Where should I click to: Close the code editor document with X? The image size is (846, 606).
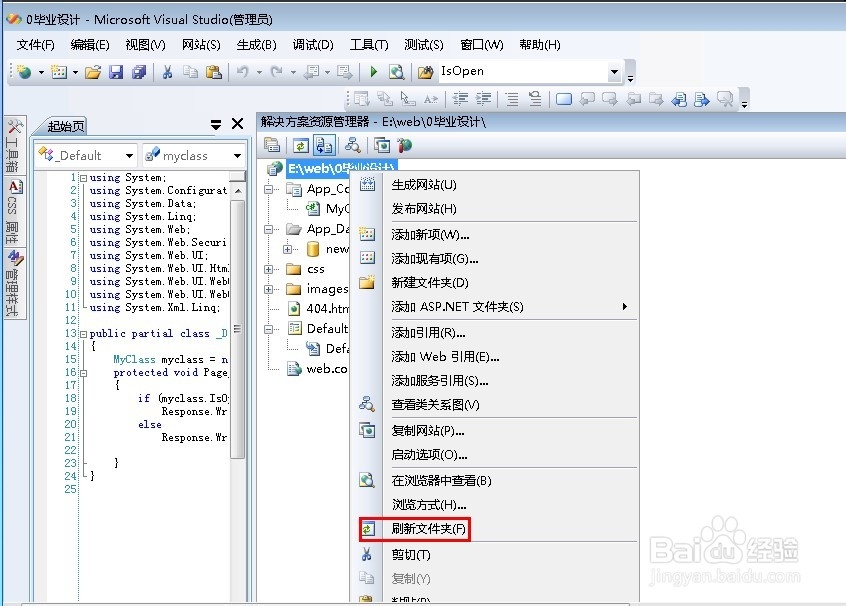coord(237,124)
